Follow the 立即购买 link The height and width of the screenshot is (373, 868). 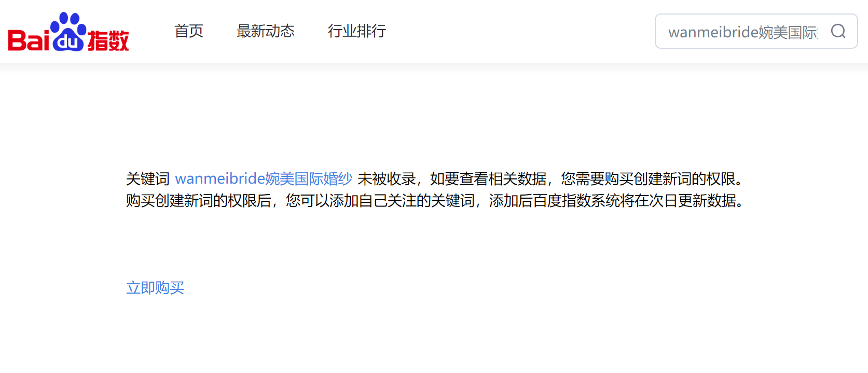[155, 287]
